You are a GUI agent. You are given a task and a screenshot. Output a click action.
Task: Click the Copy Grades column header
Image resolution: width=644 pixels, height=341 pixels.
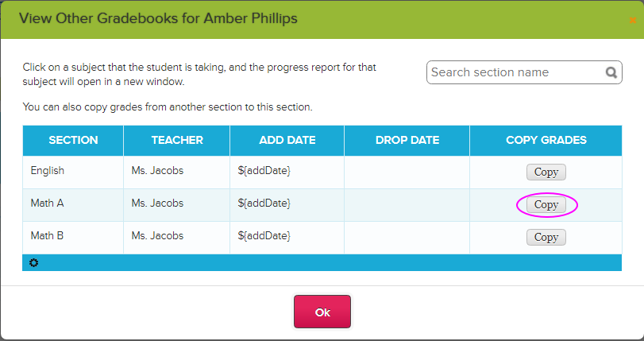point(546,140)
